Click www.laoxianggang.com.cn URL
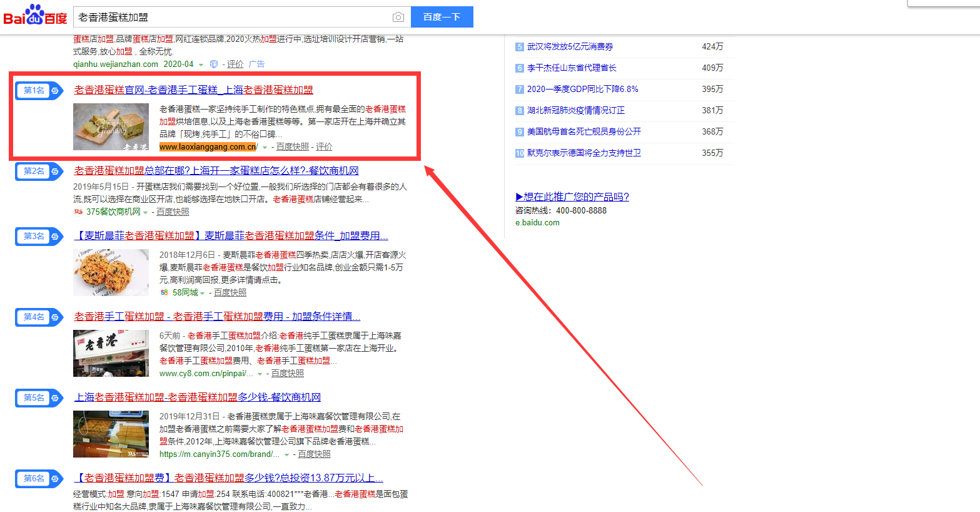Image resolution: width=980 pixels, height=512 pixels. [208, 147]
